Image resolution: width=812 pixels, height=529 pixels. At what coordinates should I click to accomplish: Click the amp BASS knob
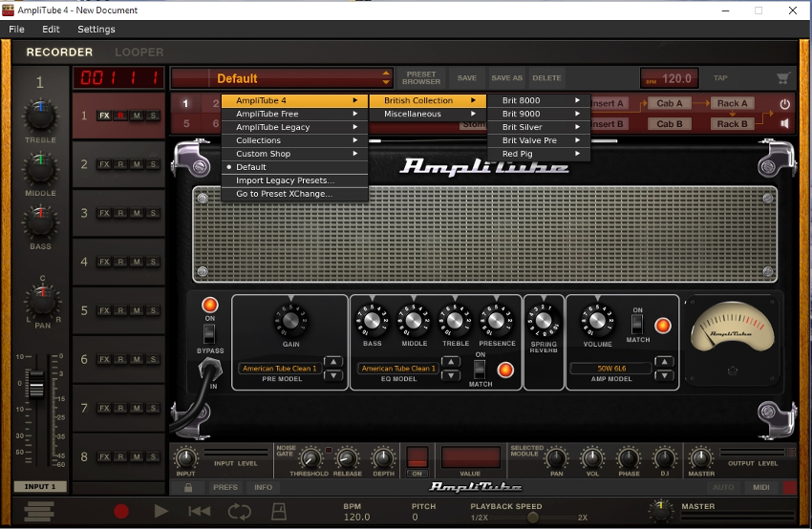tap(373, 321)
